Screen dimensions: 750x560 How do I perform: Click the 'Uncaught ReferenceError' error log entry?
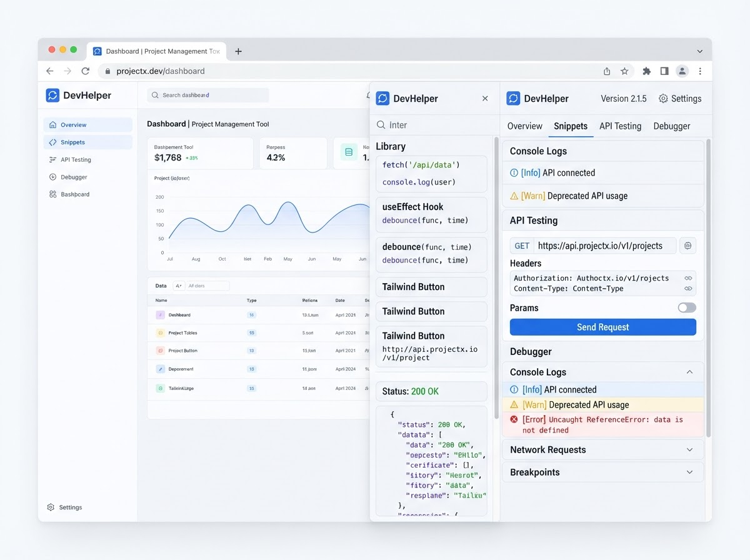pos(603,424)
